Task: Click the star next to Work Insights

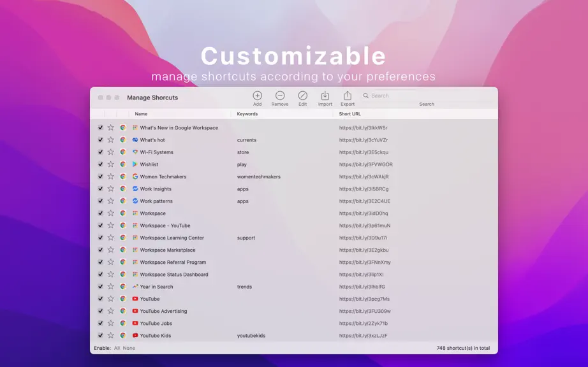Action: coord(110,189)
